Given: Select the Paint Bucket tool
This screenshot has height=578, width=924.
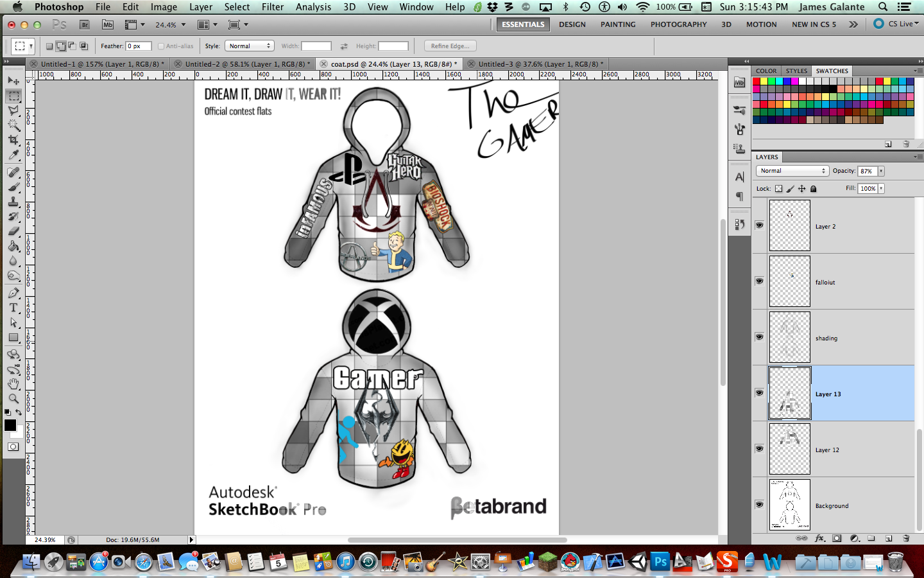Looking at the screenshot, I should click(x=13, y=246).
